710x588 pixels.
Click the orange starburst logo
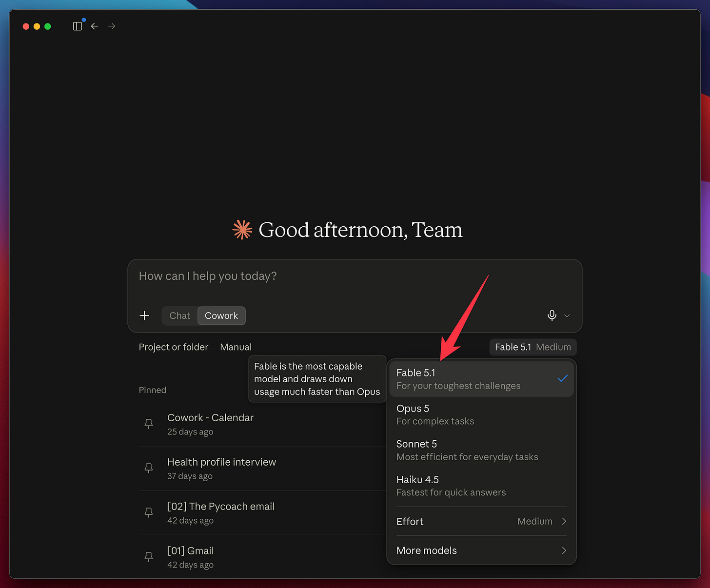[242, 230]
